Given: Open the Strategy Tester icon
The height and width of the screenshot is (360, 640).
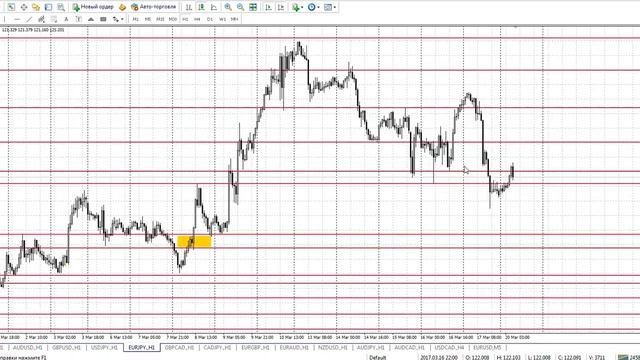Looking at the screenshot, I should 61,7.
